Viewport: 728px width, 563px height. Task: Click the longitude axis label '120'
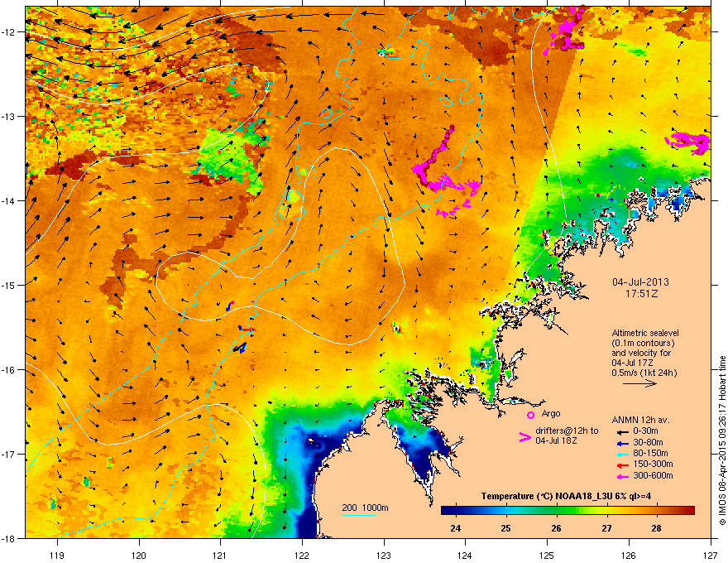pos(139,556)
